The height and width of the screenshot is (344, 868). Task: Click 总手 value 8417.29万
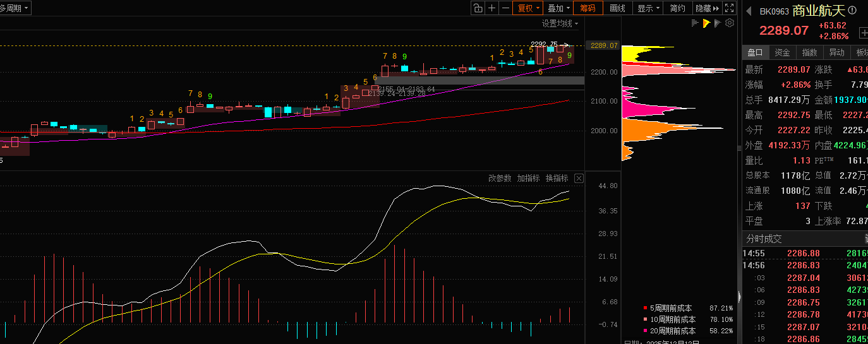coord(789,100)
